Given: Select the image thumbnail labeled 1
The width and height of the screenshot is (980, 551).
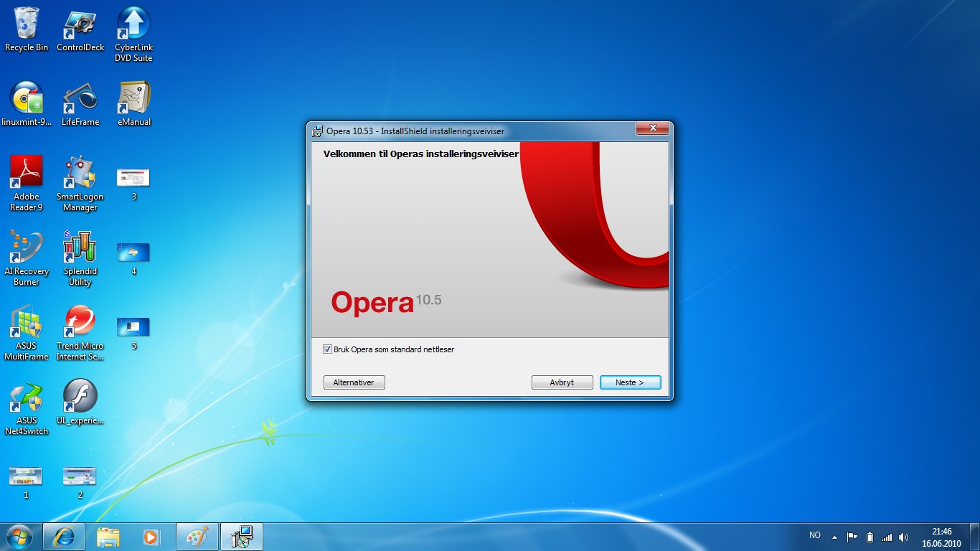Looking at the screenshot, I should tap(26, 482).
